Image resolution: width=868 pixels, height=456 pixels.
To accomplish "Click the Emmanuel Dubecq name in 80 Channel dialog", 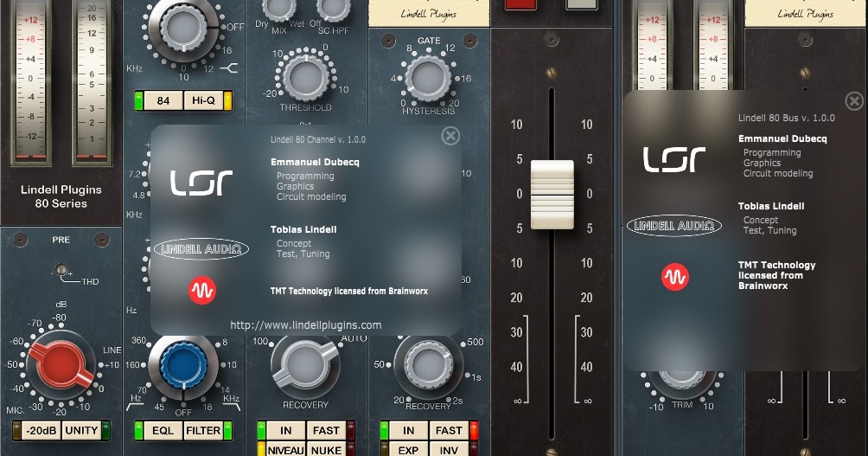I will pyautogui.click(x=315, y=163).
